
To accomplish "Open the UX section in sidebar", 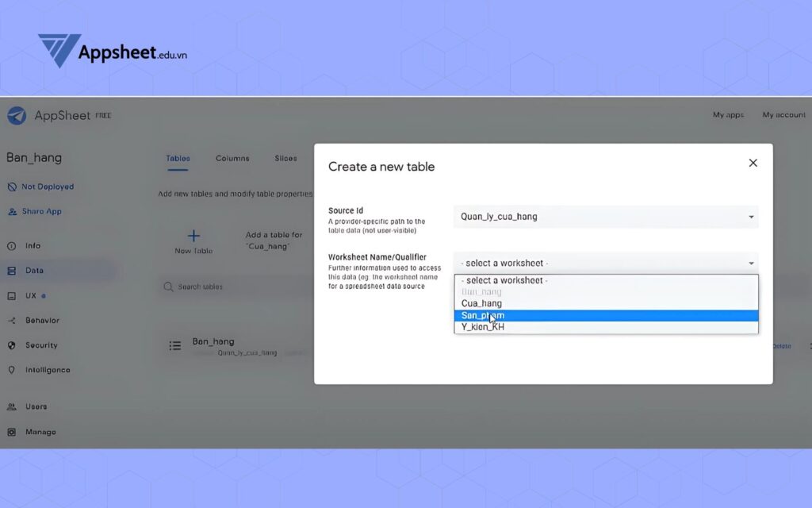I will coord(31,295).
